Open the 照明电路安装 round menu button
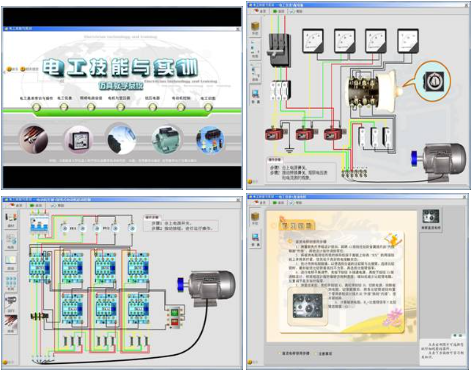Viewport: 474px width, 373px height. coord(91,107)
